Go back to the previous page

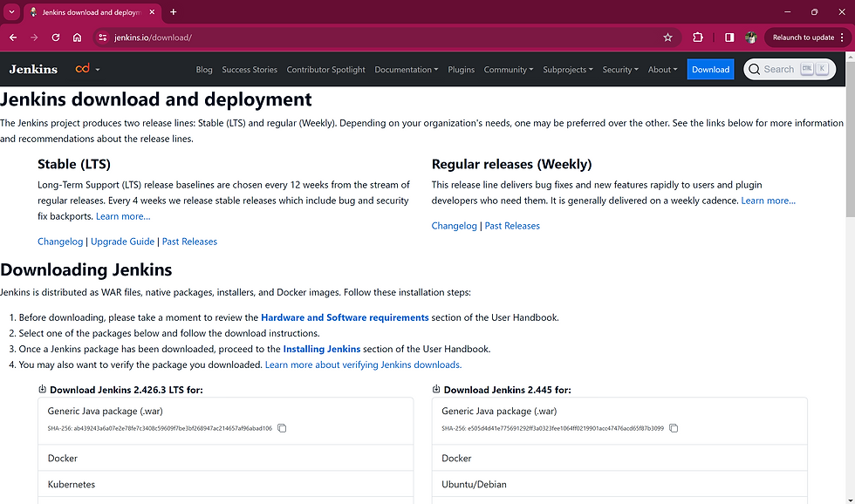[x=13, y=37]
